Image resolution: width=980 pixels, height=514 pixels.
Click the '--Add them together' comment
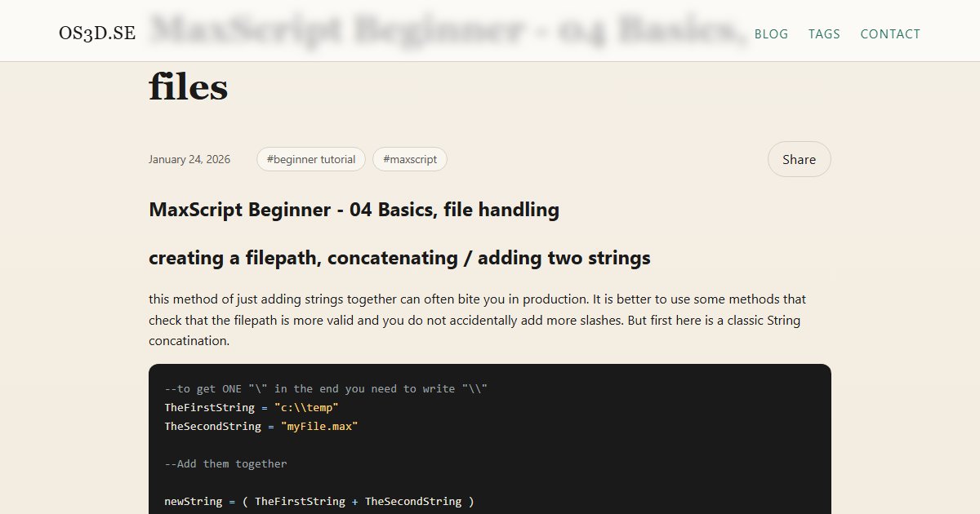click(x=225, y=463)
